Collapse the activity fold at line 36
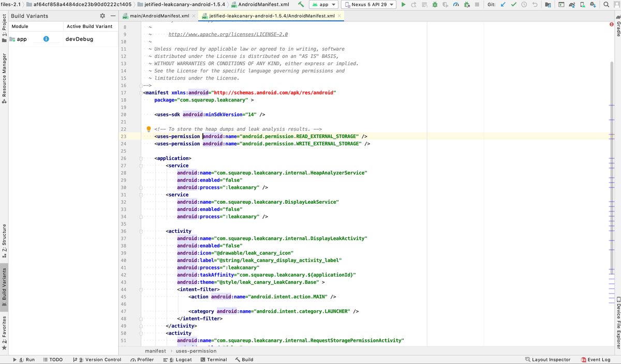The height and width of the screenshot is (364, 621). pyautogui.click(x=140, y=231)
